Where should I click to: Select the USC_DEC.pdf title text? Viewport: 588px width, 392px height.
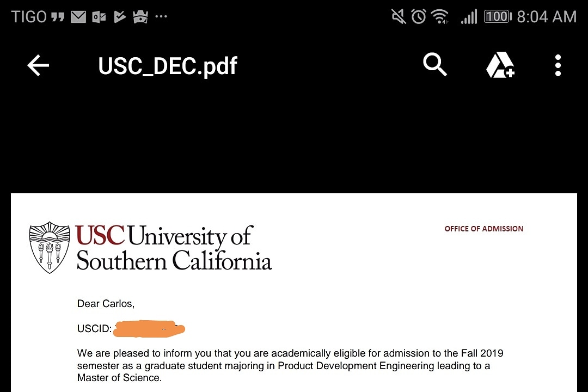[x=167, y=65]
